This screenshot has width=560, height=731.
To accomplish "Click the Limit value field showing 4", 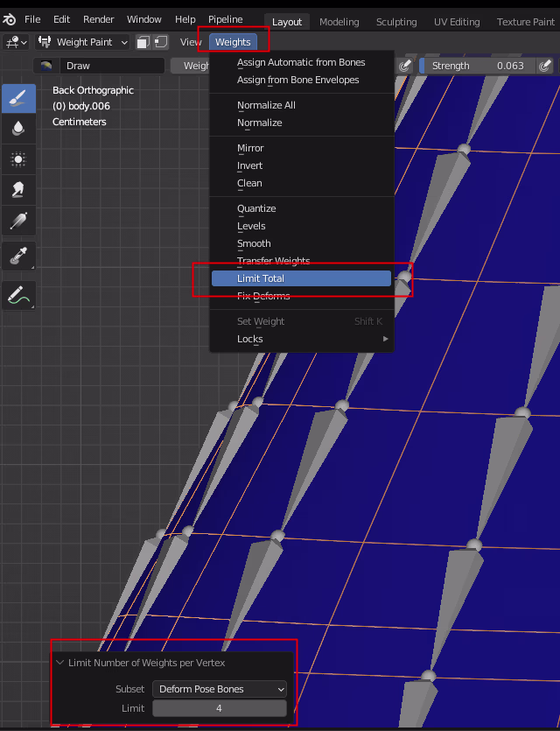I will (220, 708).
